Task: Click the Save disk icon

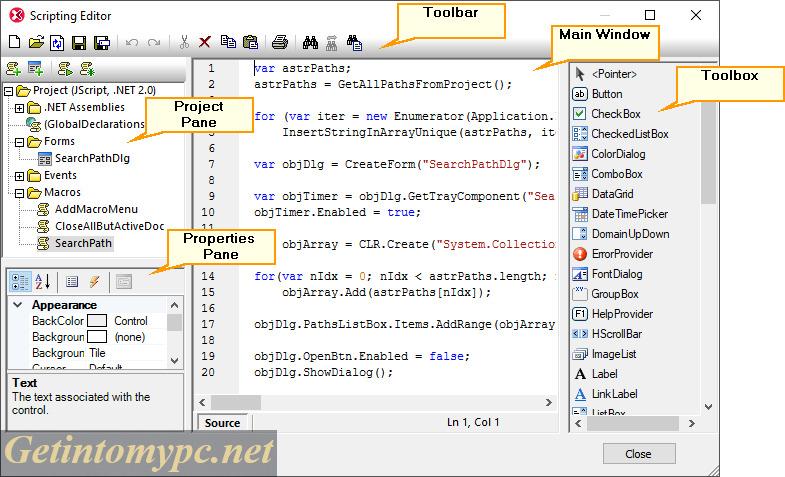Action: [78, 43]
